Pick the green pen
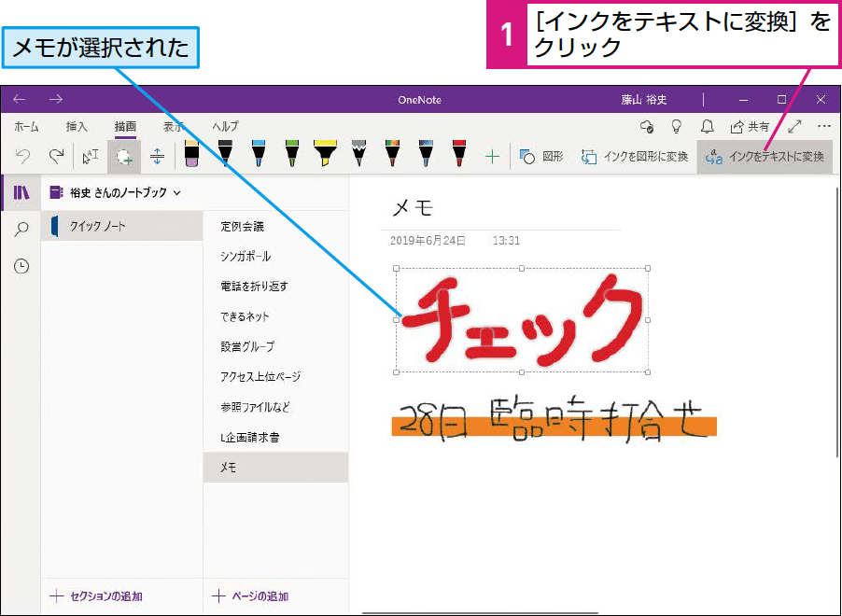This screenshot has height=616, width=842. (292, 154)
